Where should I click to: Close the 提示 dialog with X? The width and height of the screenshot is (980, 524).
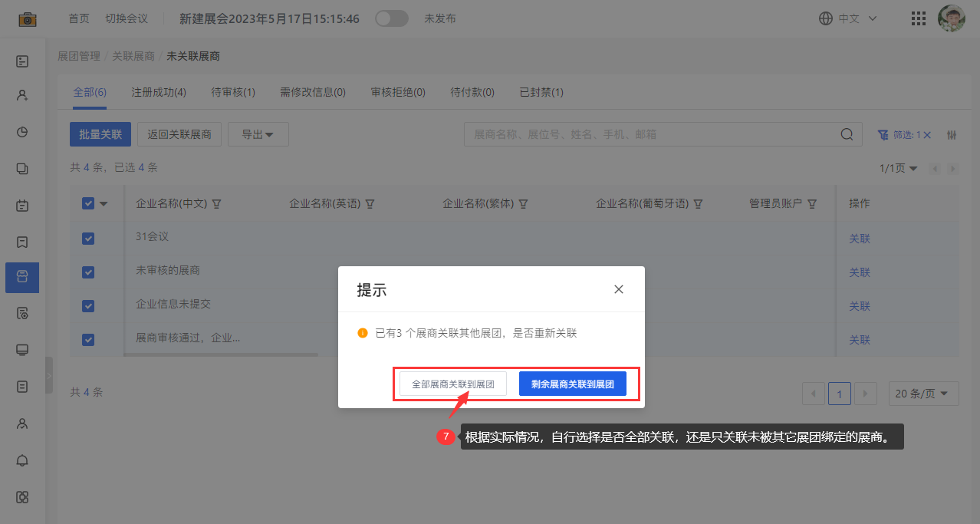coord(619,289)
